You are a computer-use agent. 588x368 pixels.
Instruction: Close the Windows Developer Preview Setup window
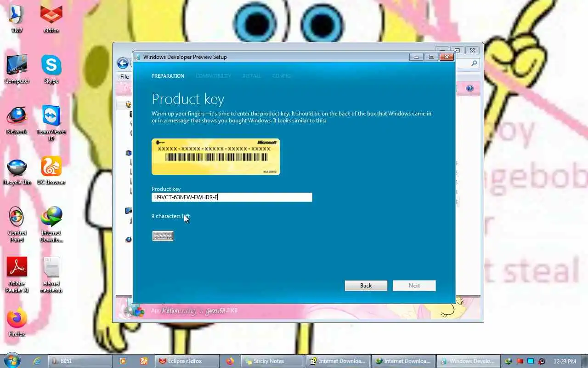pyautogui.click(x=447, y=57)
